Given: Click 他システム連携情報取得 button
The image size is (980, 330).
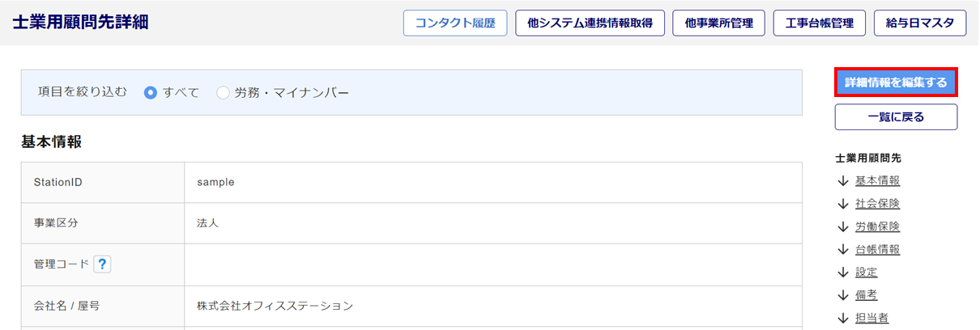Looking at the screenshot, I should [590, 23].
